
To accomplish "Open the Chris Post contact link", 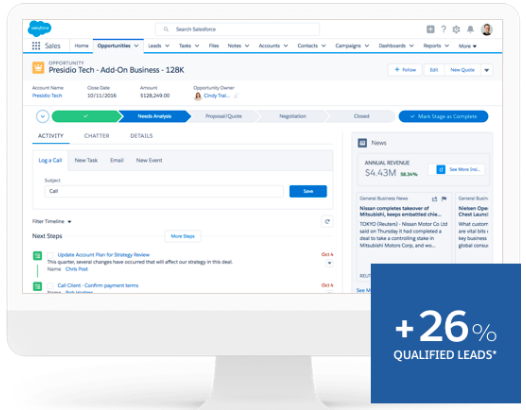I will 76,269.
